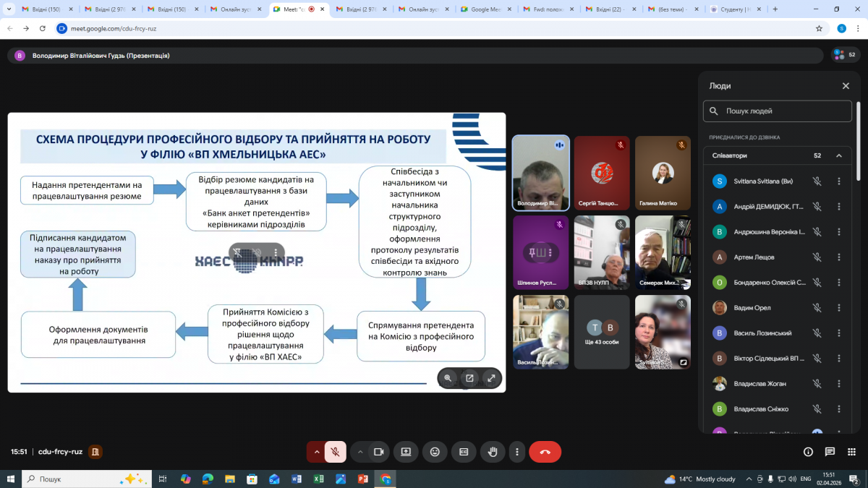
Task: Open Excel from the taskbar
Action: tap(318, 479)
